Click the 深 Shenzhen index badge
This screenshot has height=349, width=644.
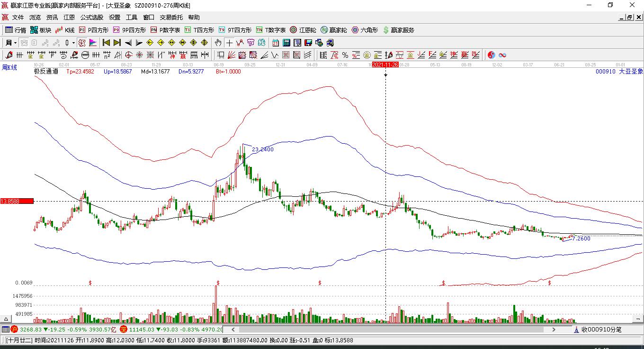124,330
